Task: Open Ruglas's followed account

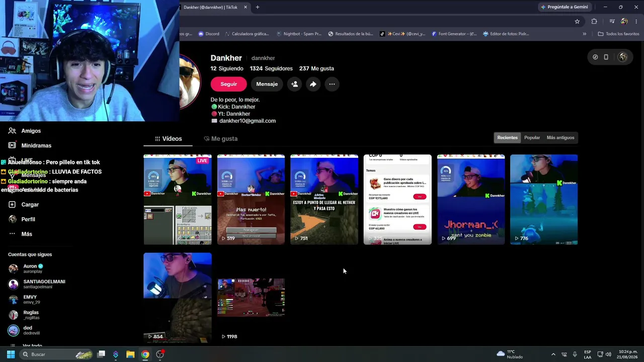Action: click(x=24, y=315)
